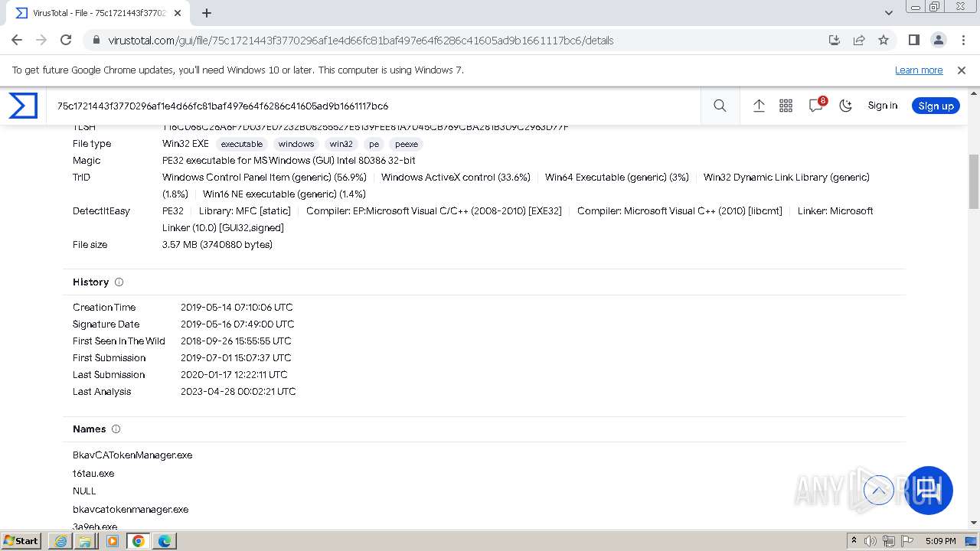Image resolution: width=980 pixels, height=551 pixels.
Task: Click the system tray volume icon
Action: (x=871, y=541)
